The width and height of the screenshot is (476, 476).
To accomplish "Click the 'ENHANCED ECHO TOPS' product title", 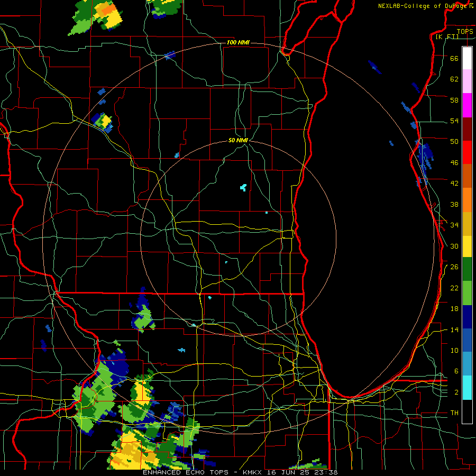I will pos(186,472).
